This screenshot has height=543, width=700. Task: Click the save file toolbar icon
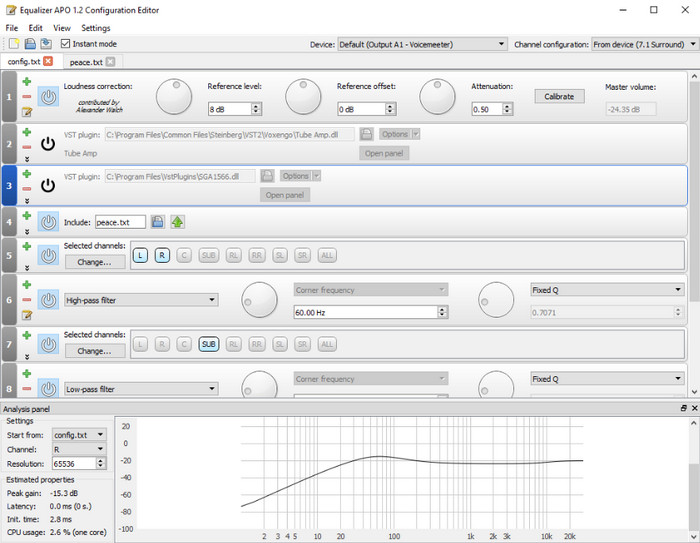click(46, 44)
